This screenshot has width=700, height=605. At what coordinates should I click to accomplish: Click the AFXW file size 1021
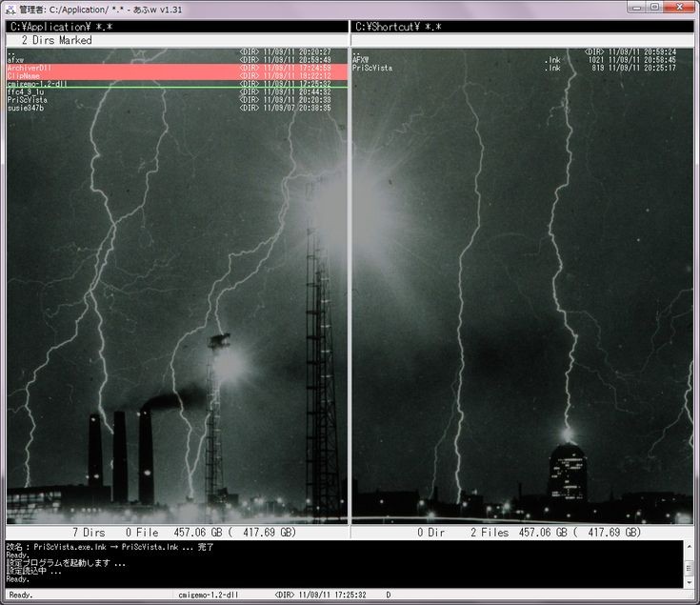click(596, 60)
